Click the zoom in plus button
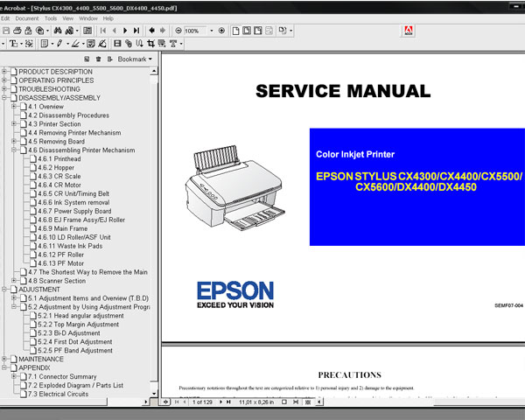The image size is (525, 420). [221, 31]
